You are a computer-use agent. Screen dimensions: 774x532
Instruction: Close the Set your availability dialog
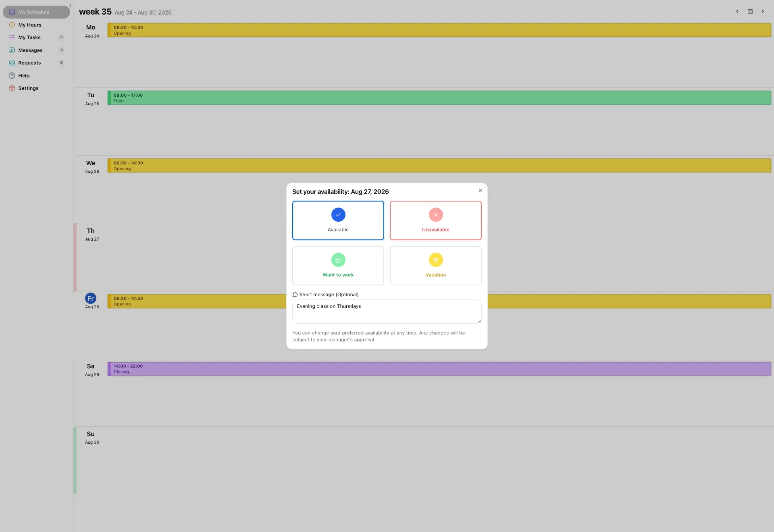coord(480,190)
